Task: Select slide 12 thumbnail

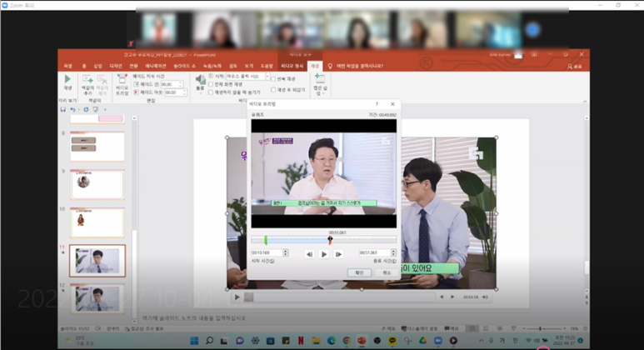Action: coord(97,298)
